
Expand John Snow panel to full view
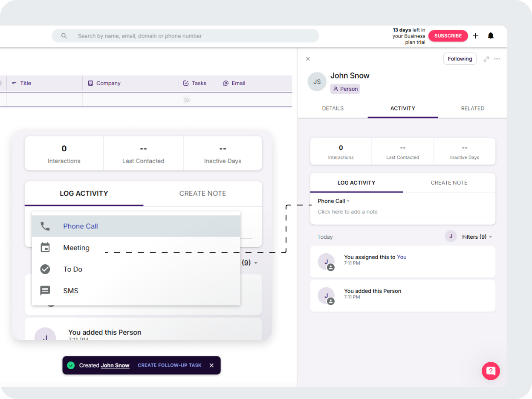(x=486, y=59)
